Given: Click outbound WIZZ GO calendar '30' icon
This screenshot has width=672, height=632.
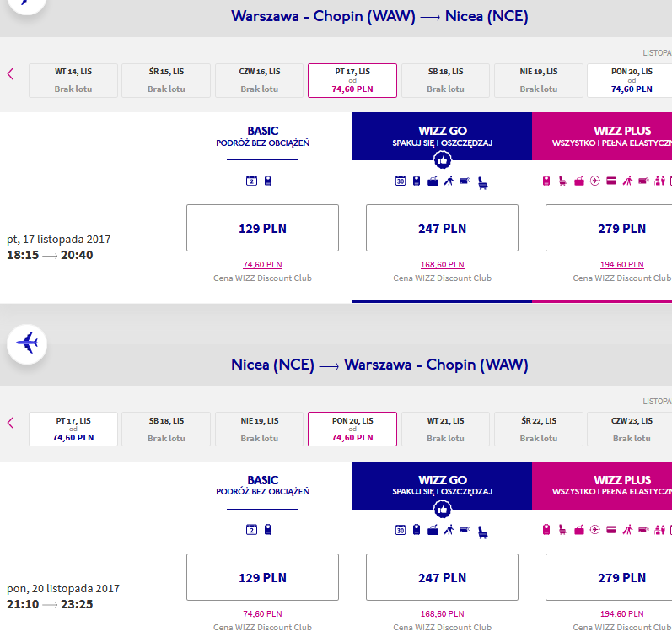Looking at the screenshot, I should point(401,181).
